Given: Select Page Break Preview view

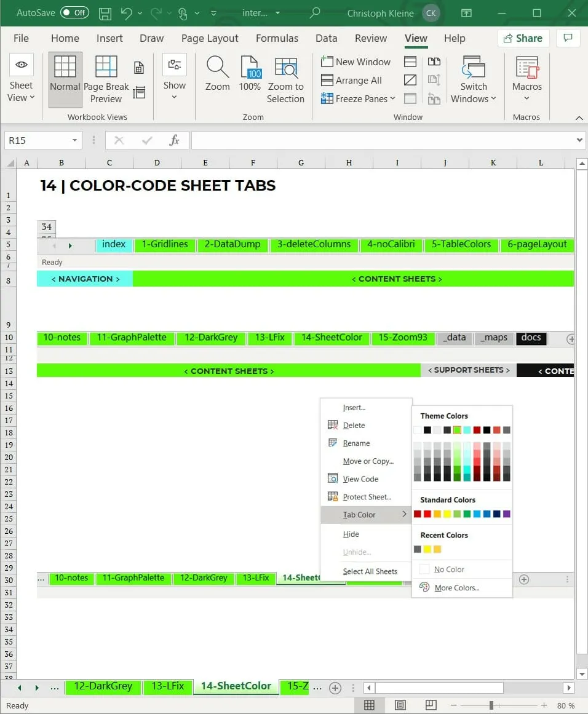Looking at the screenshot, I should (106, 78).
